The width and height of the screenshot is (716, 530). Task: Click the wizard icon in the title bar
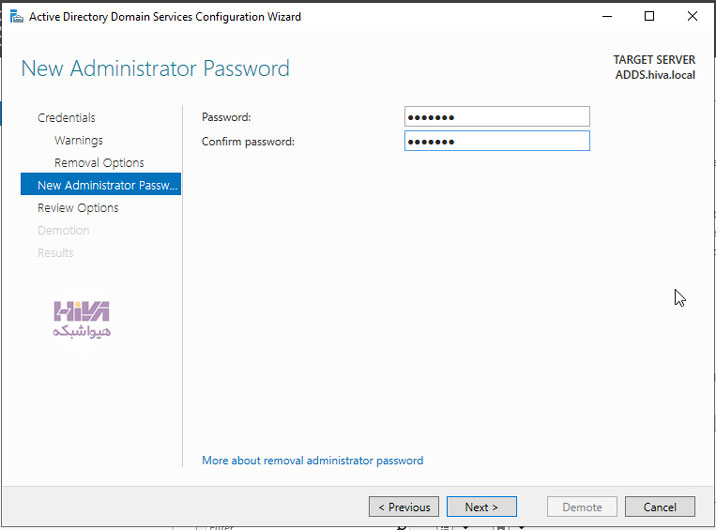pos(16,17)
